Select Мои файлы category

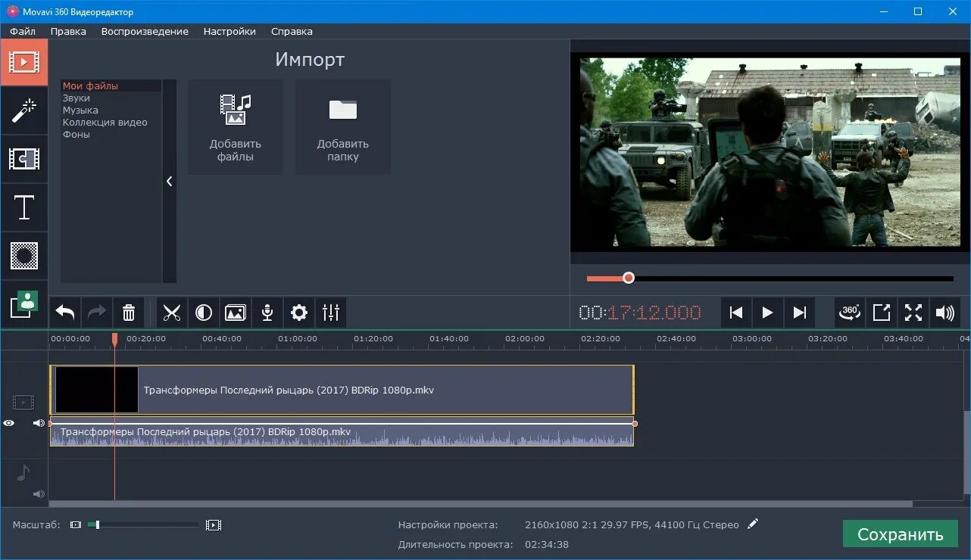(111, 86)
